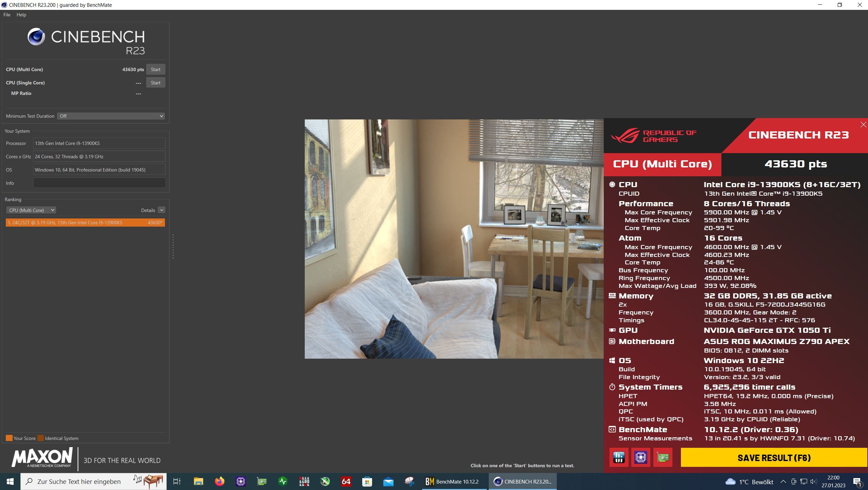Open CPU-Z icon in the BenchMate panel
Viewport: 868px width, 490px height.
coord(641,457)
